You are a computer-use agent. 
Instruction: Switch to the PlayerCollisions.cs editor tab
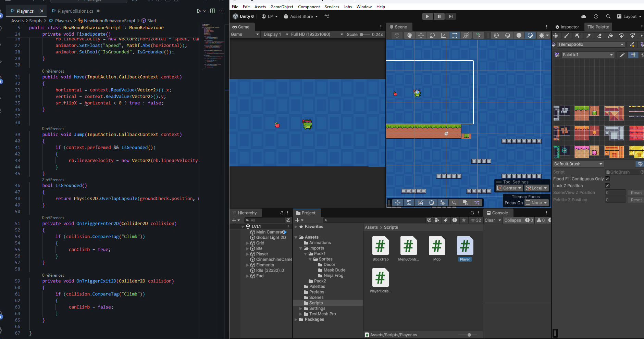click(75, 11)
